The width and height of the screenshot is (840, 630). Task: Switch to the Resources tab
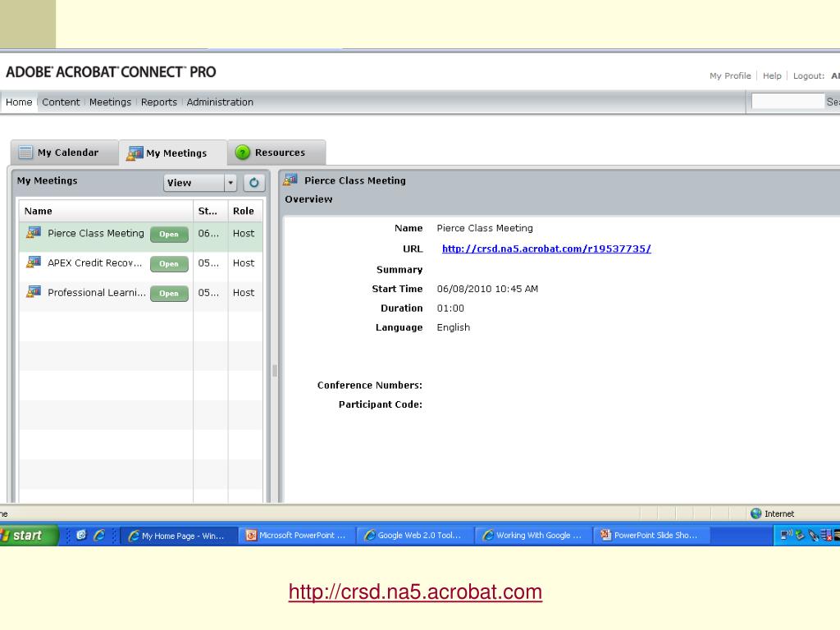point(277,152)
